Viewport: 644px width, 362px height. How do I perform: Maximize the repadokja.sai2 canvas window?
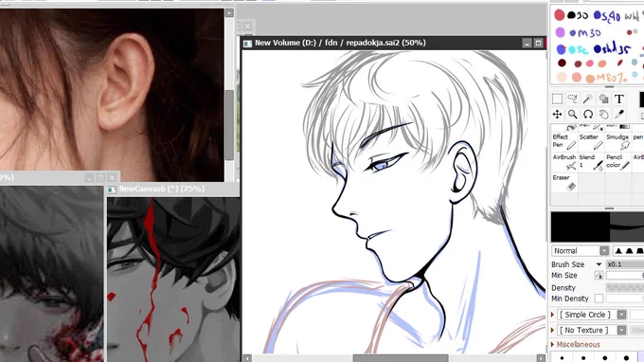pyautogui.click(x=538, y=44)
